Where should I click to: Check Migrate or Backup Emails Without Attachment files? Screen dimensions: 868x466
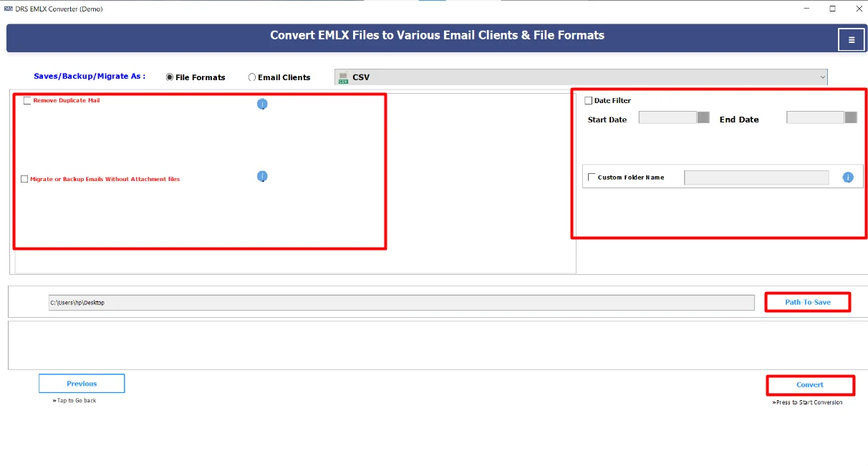pos(24,179)
